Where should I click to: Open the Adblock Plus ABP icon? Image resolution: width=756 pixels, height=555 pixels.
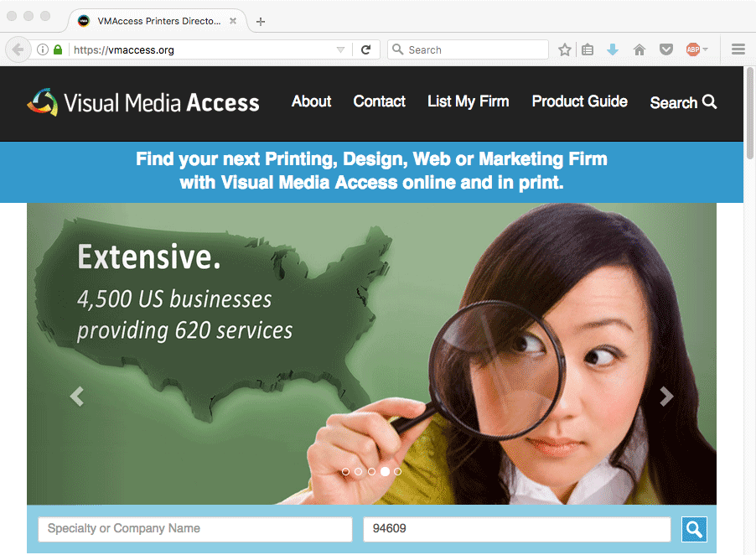tap(693, 49)
